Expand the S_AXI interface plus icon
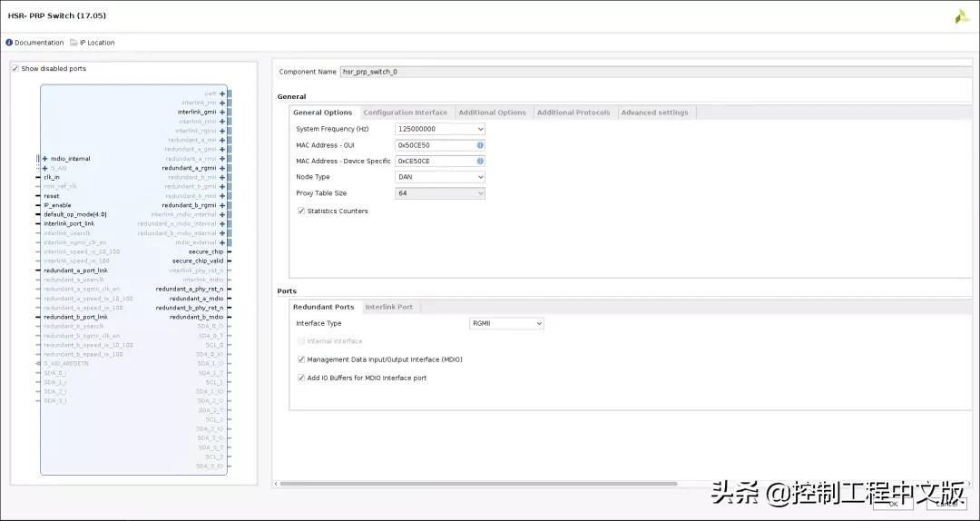The height and width of the screenshot is (521, 980). [x=45, y=168]
